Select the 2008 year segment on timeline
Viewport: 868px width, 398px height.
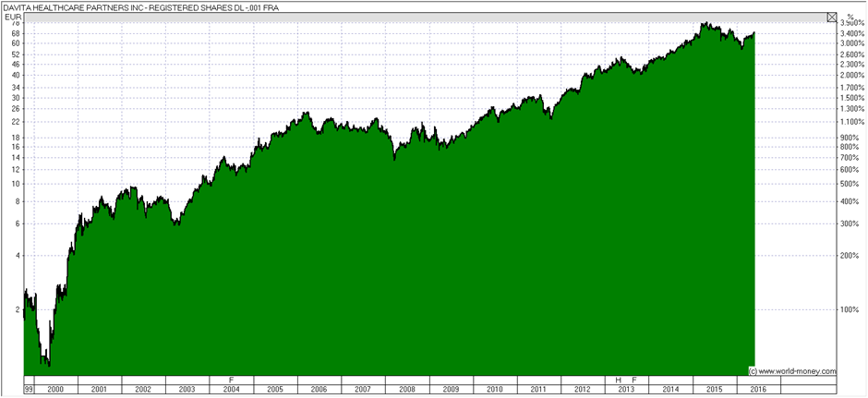(407, 390)
